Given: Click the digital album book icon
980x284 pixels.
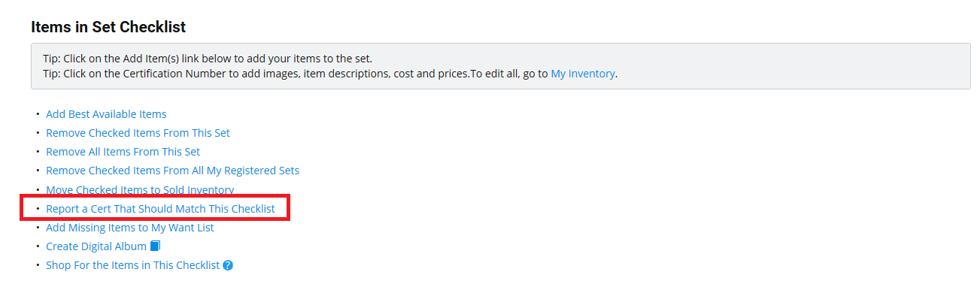Looking at the screenshot, I should pyautogui.click(x=156, y=246).
